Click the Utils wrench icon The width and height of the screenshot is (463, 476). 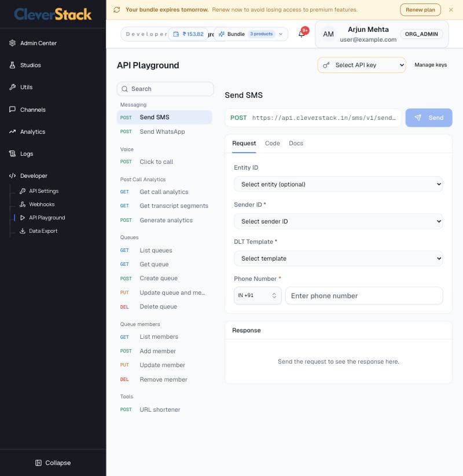[x=12, y=87]
